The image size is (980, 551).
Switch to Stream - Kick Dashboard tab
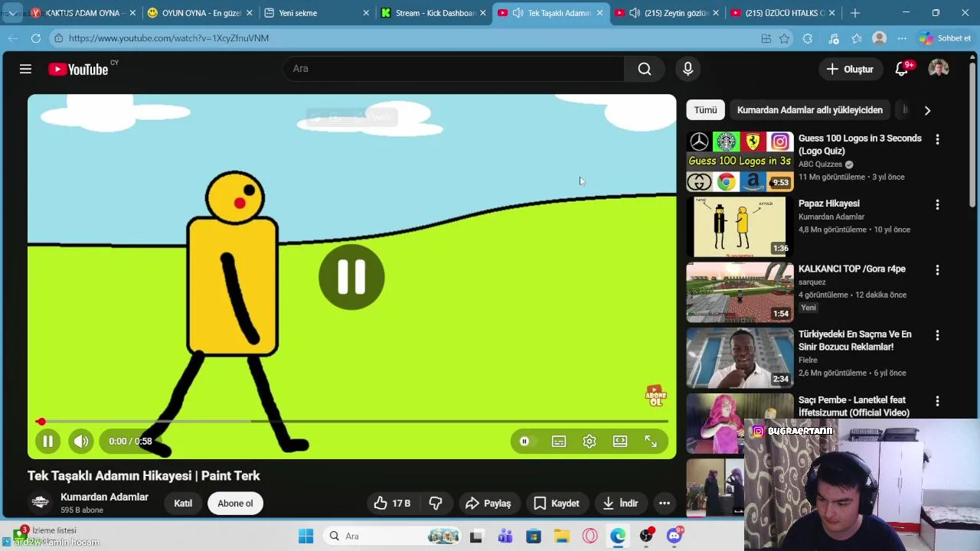(x=433, y=13)
